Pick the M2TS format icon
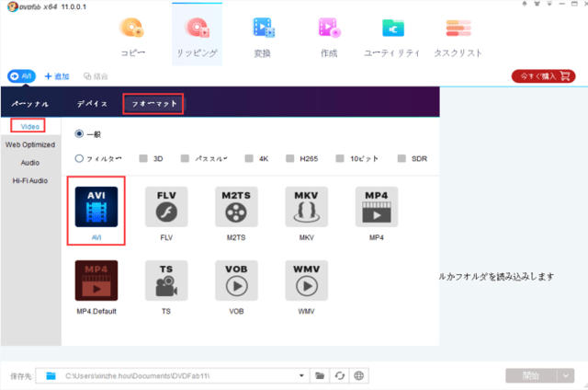588x390 pixels. click(236, 209)
